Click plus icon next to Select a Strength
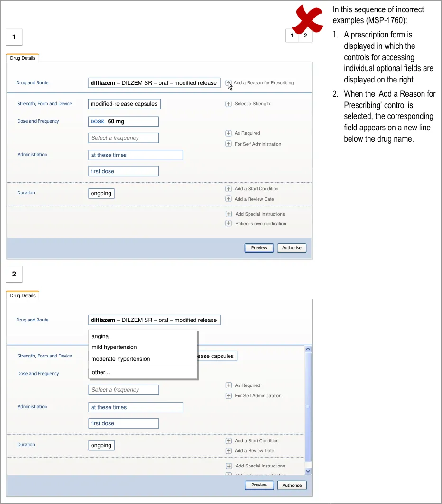This screenshot has height=504, width=442. (x=229, y=104)
